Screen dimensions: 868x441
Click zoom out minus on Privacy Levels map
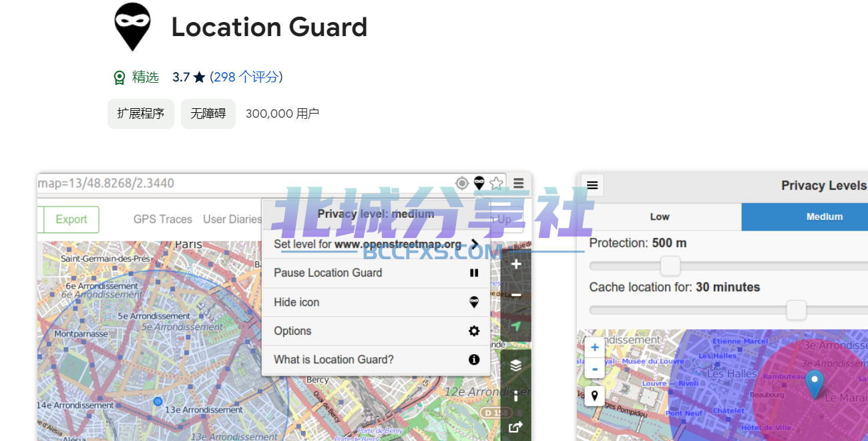pos(594,367)
